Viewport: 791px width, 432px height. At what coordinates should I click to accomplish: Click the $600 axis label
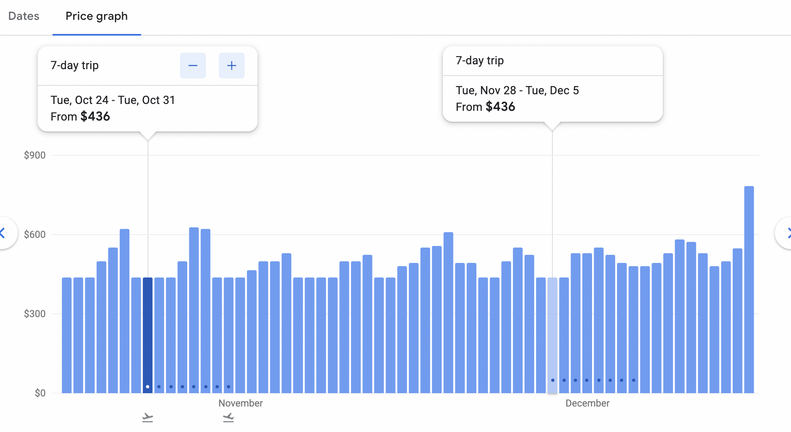[35, 235]
